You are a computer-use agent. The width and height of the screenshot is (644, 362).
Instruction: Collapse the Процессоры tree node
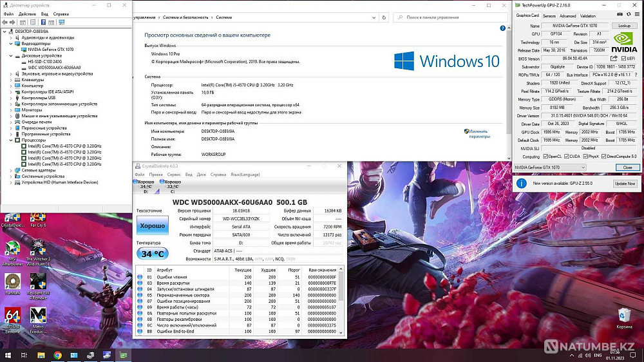[x=11, y=140]
